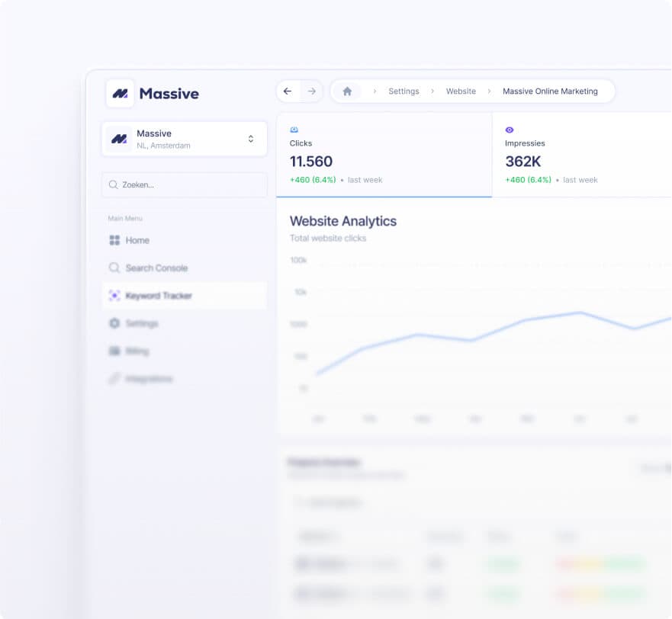
Task: Open Keyword Tracker in the main menu
Action: (185, 296)
